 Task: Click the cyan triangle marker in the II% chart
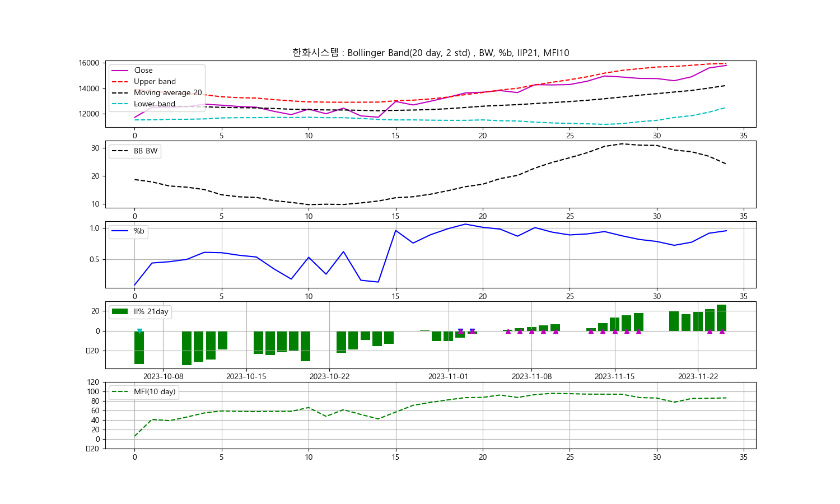coord(139,331)
